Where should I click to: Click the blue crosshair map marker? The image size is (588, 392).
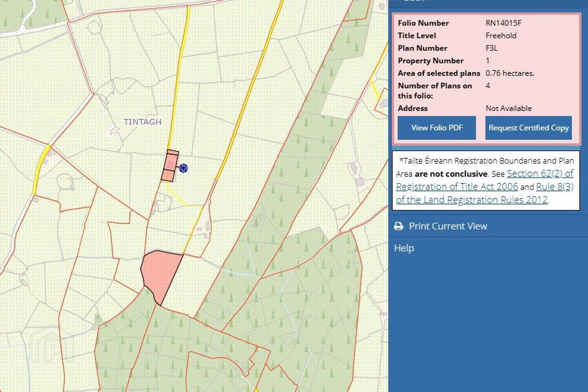tap(183, 168)
